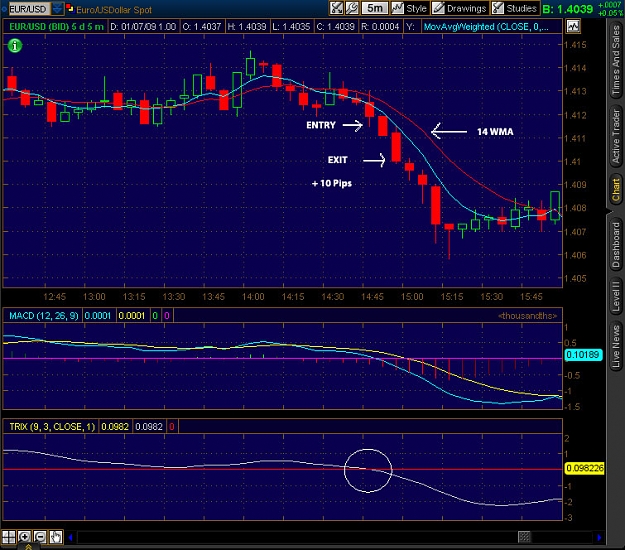
Task: Open the Style menu
Action: point(409,8)
